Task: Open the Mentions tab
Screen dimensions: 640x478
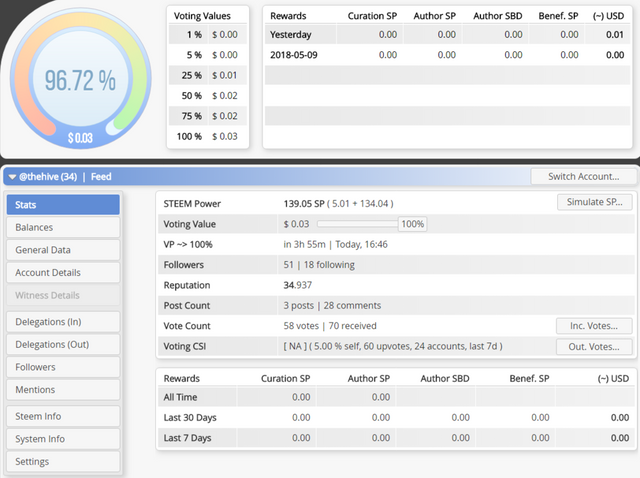Action: [x=63, y=390]
